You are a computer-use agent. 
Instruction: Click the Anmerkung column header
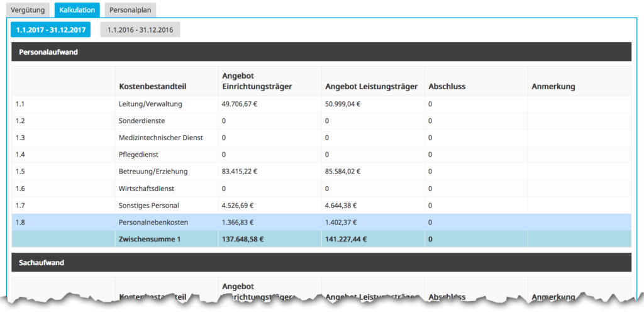pos(553,87)
